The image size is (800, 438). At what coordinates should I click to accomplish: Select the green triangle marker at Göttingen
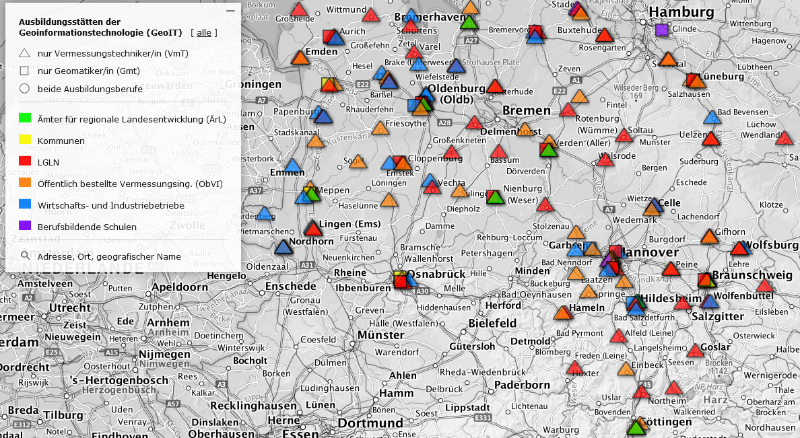point(636,426)
